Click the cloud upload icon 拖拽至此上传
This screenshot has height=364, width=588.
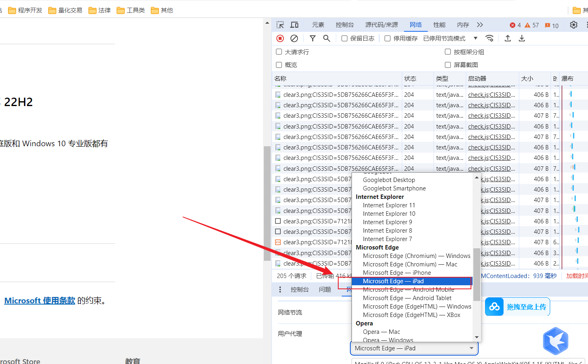(x=494, y=307)
